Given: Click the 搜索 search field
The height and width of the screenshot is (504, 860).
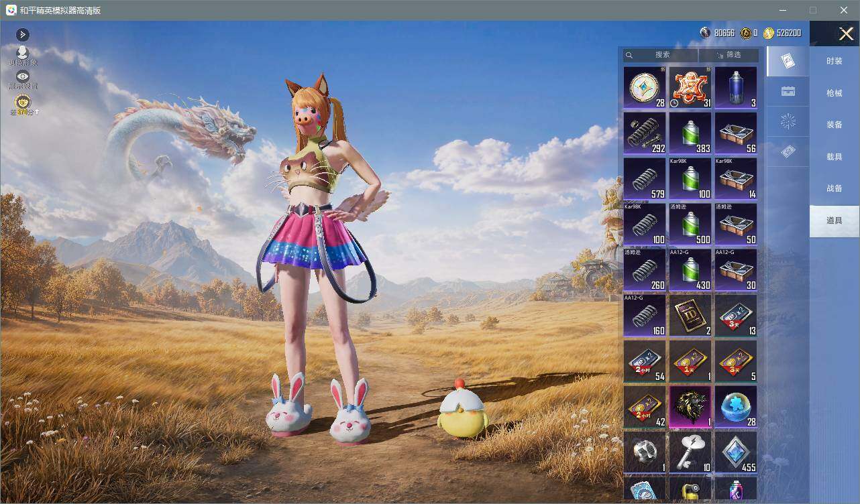Looking at the screenshot, I should pyautogui.click(x=661, y=55).
